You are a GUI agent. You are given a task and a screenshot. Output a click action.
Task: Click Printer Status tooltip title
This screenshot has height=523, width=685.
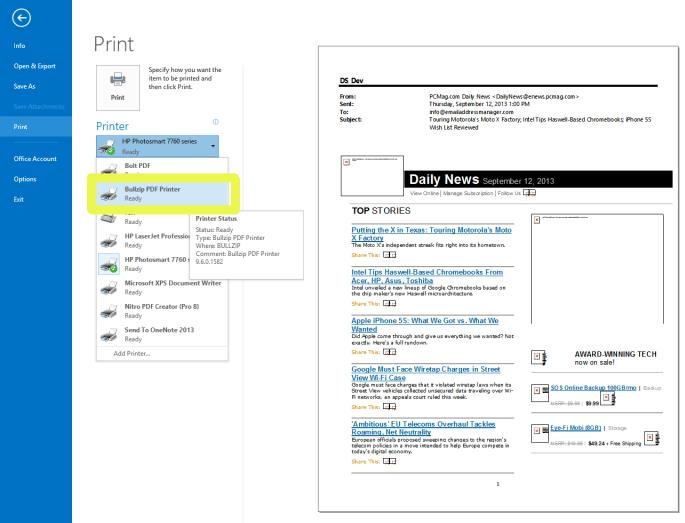(x=216, y=218)
